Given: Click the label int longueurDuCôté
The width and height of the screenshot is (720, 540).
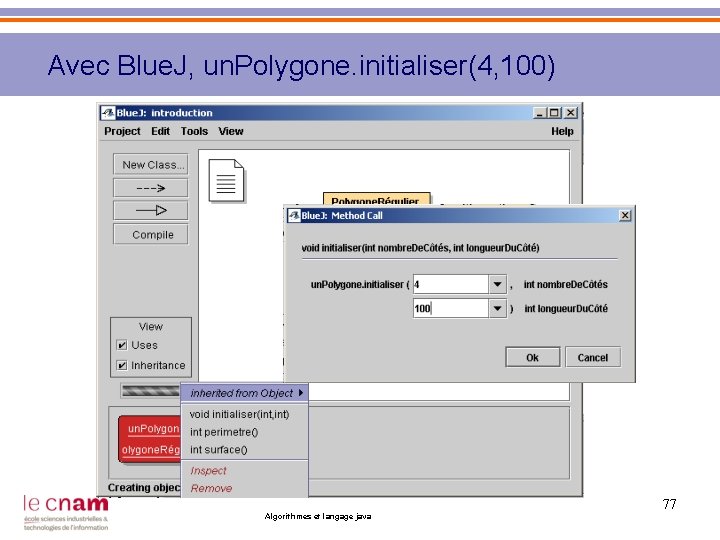Looking at the screenshot, I should point(566,309).
